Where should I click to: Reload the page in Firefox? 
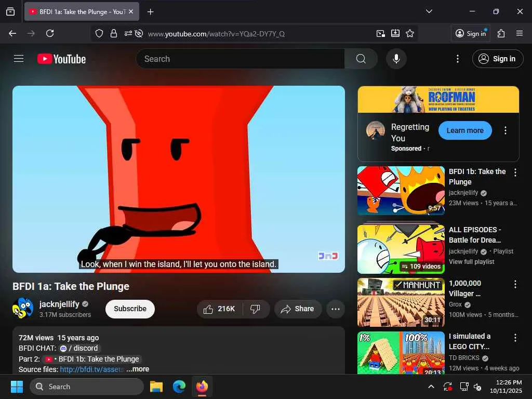coord(50,33)
